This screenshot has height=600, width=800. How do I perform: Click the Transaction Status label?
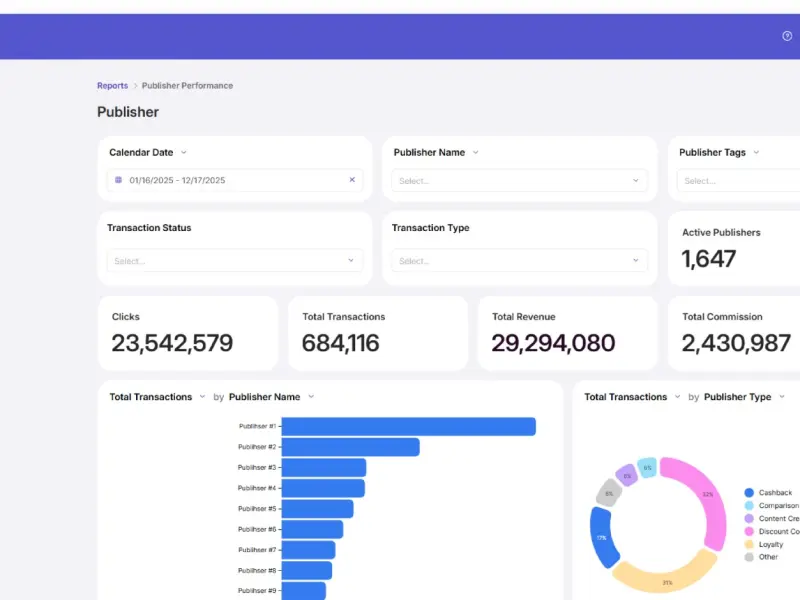[x=149, y=228]
